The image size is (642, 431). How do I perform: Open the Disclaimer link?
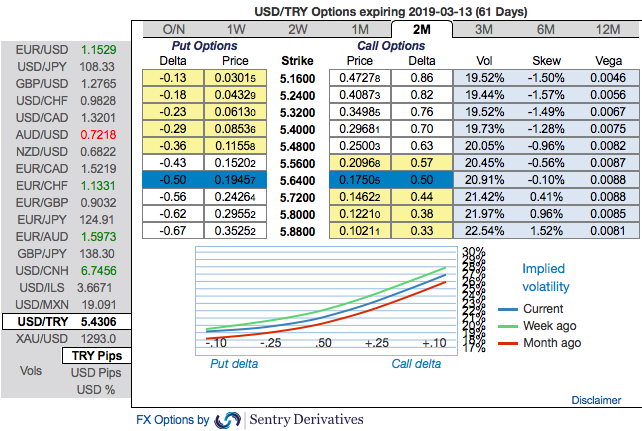596,400
